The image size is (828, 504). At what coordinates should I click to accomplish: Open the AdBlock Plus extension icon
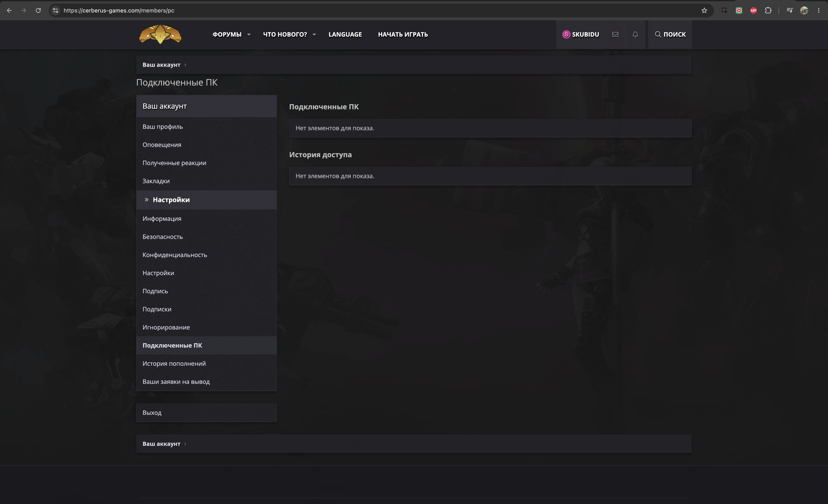click(x=753, y=10)
